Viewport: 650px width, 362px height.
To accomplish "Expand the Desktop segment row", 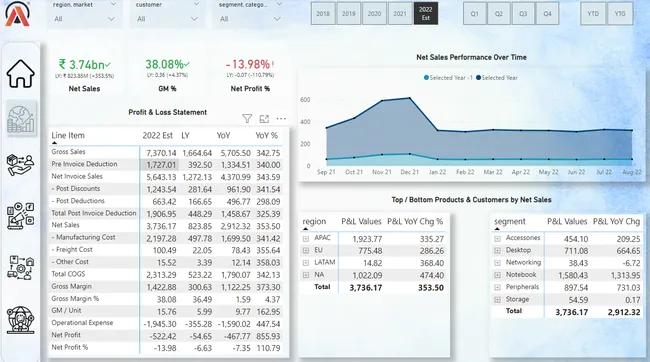I will [x=497, y=250].
